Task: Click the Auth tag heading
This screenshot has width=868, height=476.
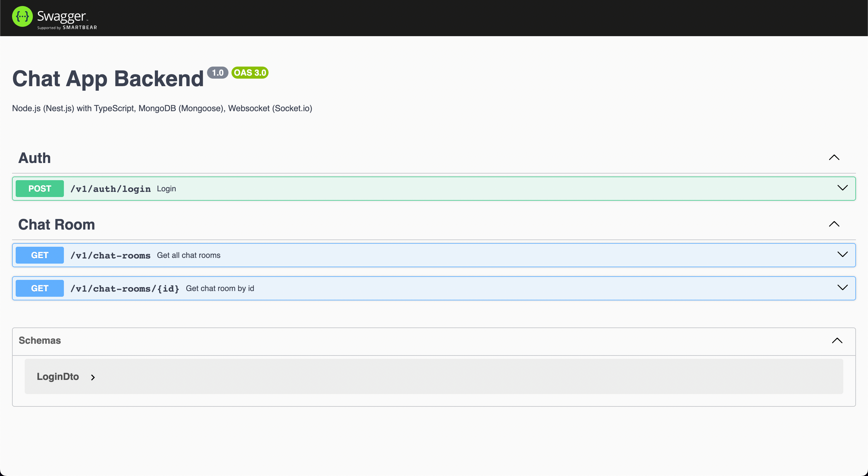Action: [x=34, y=158]
